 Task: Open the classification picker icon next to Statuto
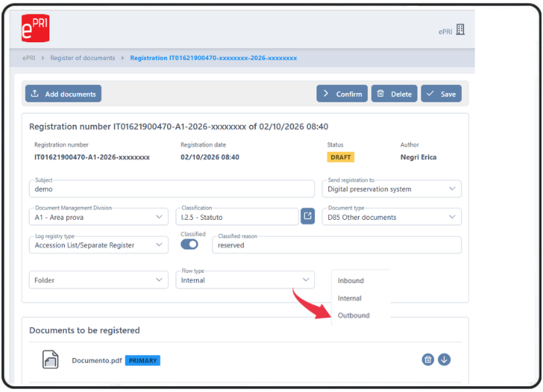308,216
